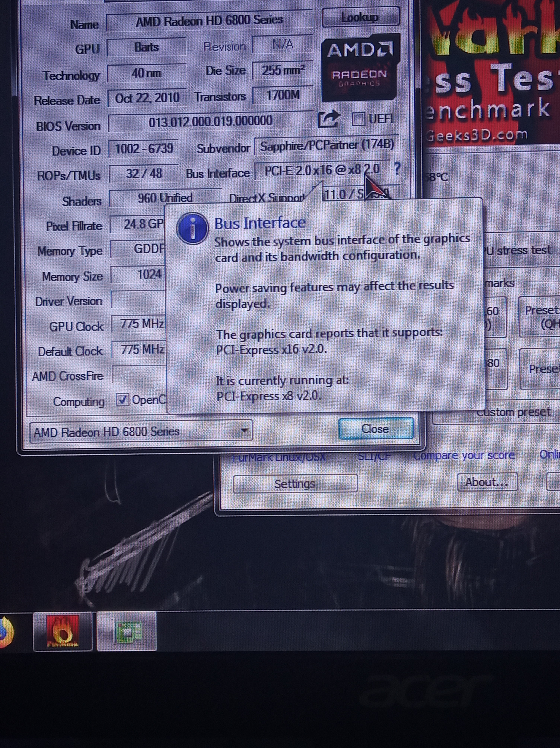
Task: Click the Transistors field 1700M
Action: (283, 95)
